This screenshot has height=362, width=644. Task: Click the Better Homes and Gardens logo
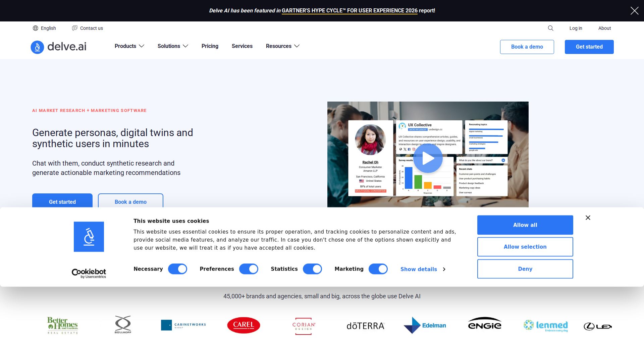pos(62,325)
